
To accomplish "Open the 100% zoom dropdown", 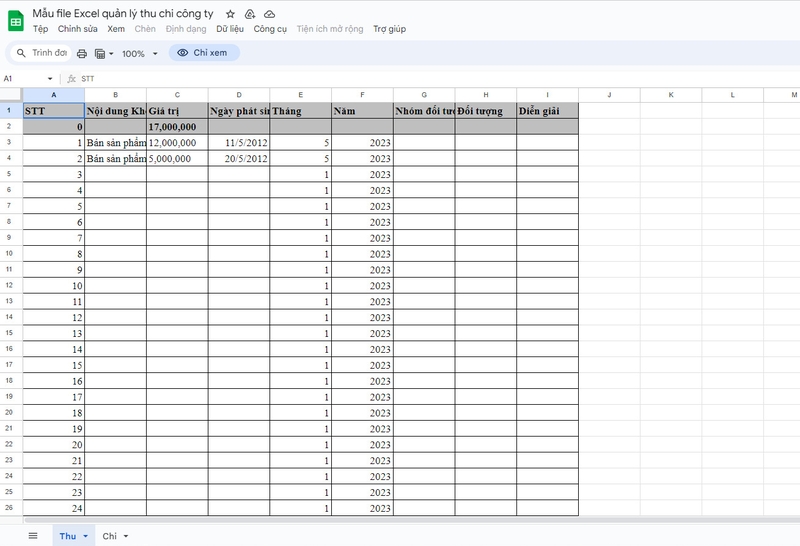I will (140, 54).
